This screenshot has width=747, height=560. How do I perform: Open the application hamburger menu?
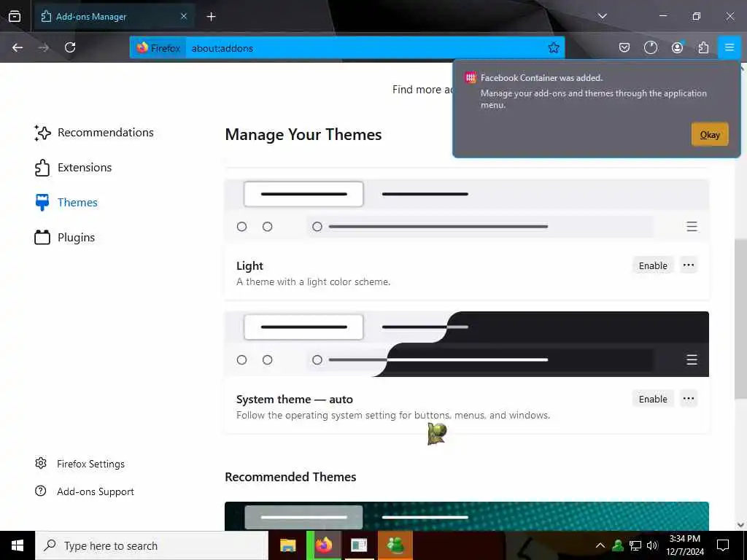point(729,47)
